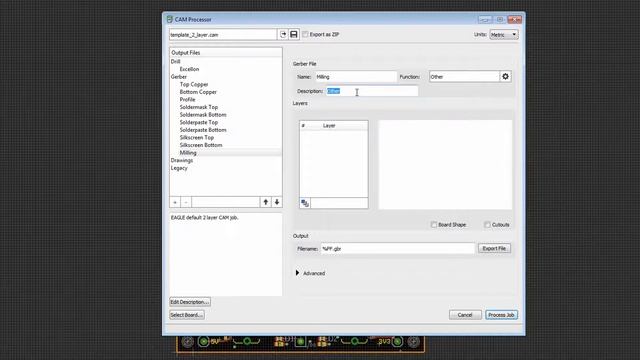Click the Select Board button
The height and width of the screenshot is (360, 640).
click(187, 315)
